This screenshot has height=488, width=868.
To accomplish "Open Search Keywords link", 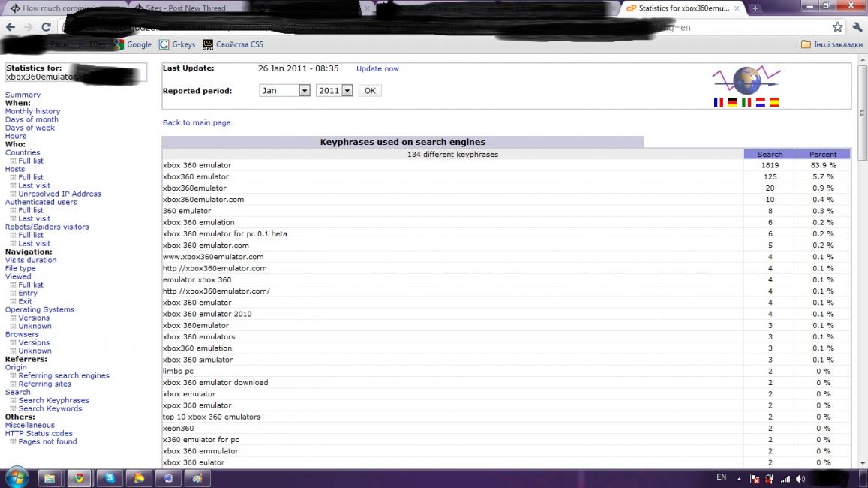I will (50, 408).
